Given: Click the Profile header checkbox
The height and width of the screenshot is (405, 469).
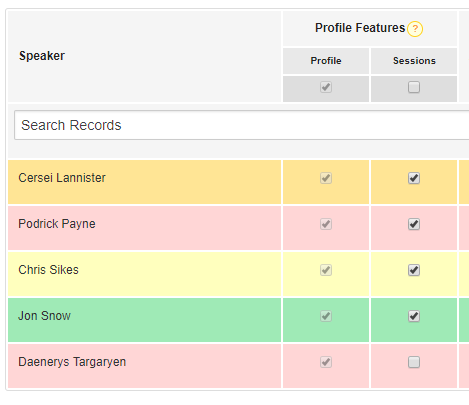Looking at the screenshot, I should coord(326,87).
